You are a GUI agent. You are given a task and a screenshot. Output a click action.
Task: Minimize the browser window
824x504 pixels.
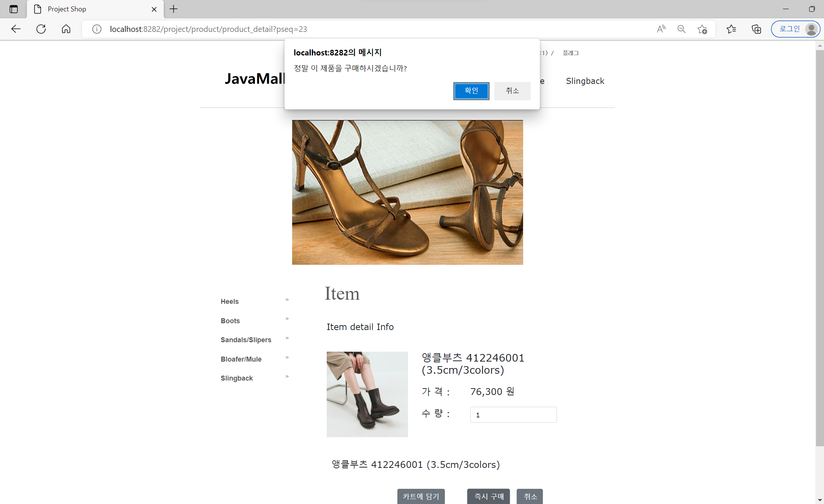click(x=786, y=9)
